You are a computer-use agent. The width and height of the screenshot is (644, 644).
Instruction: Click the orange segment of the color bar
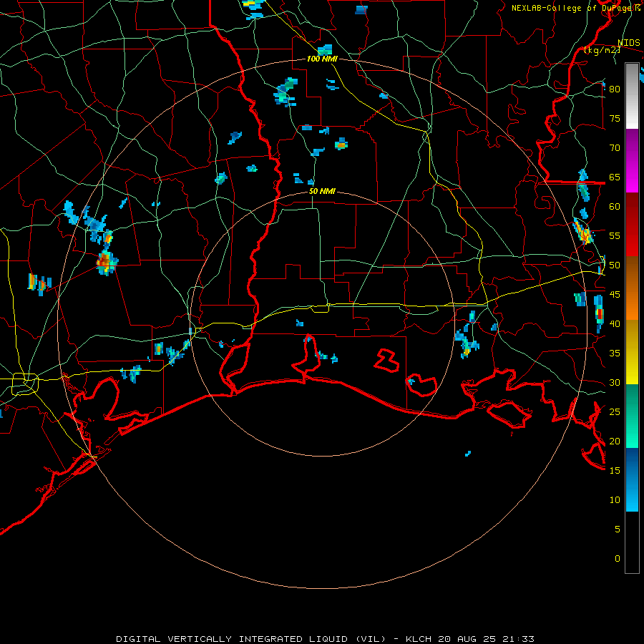[632, 288]
